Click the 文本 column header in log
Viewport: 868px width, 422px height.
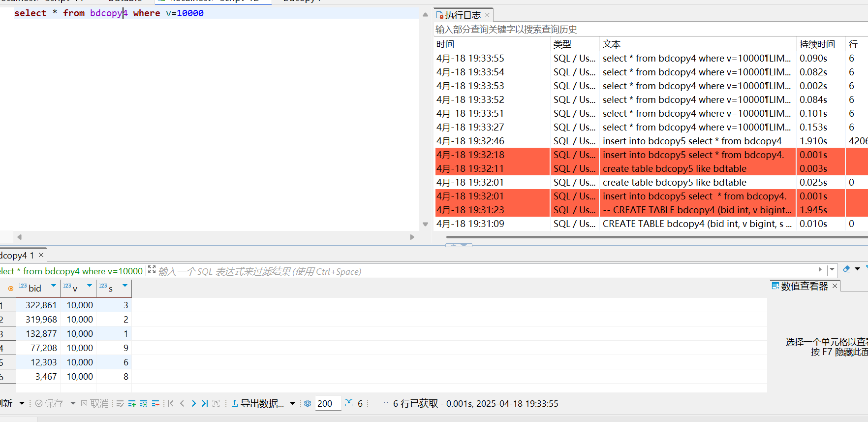698,44
